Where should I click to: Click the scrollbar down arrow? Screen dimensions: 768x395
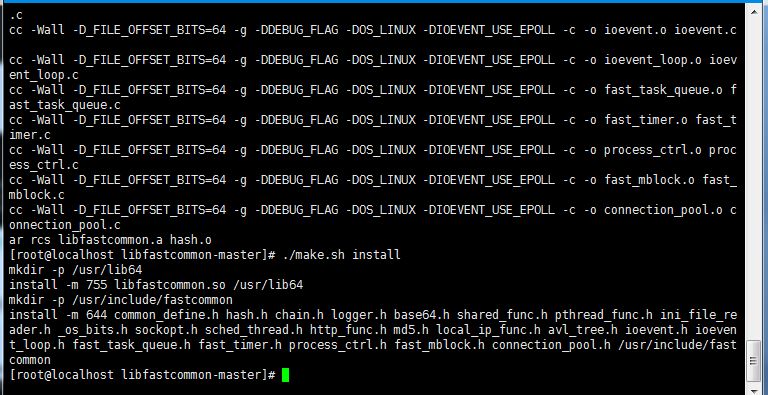[754, 389]
